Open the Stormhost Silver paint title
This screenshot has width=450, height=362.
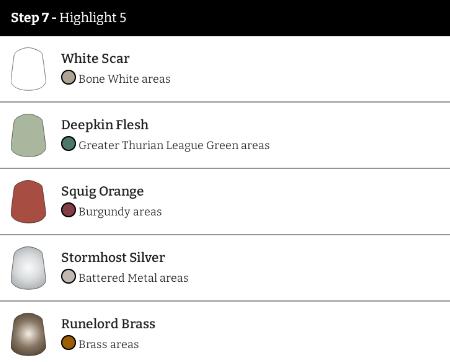[113, 258]
